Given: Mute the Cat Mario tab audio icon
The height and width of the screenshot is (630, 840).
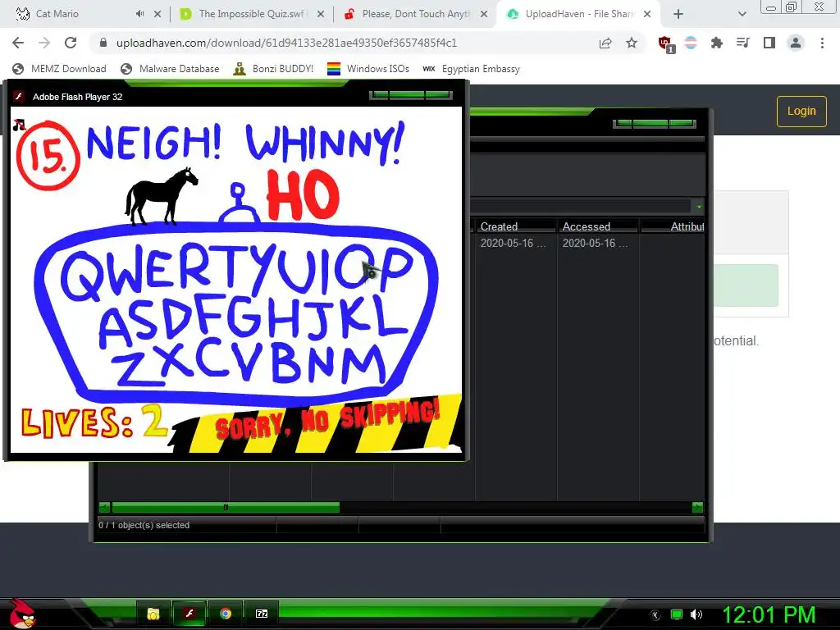Looking at the screenshot, I should 139,14.
